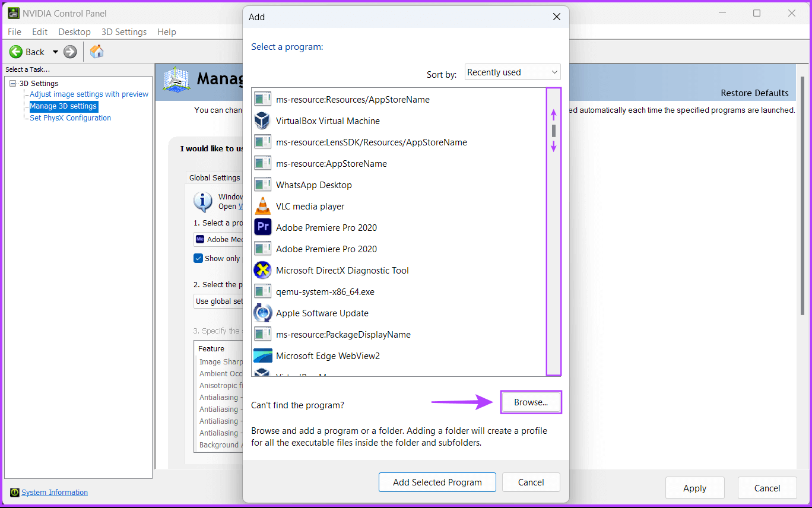The width and height of the screenshot is (812, 508).
Task: Click Restore Defaults
Action: coord(754,93)
